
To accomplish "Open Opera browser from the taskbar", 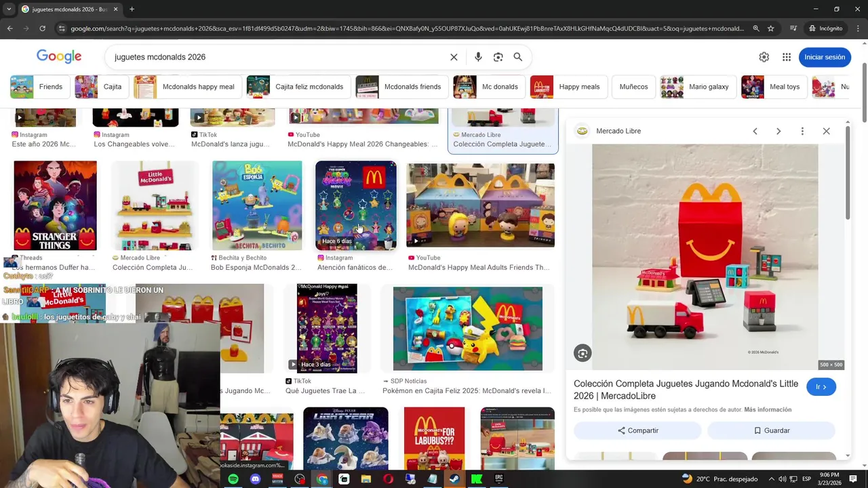I will point(388,479).
